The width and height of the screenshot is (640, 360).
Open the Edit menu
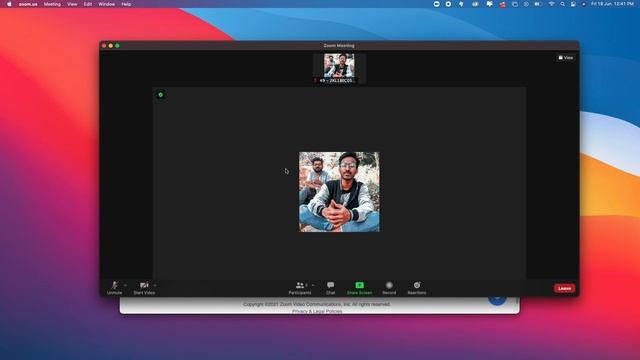88,4
